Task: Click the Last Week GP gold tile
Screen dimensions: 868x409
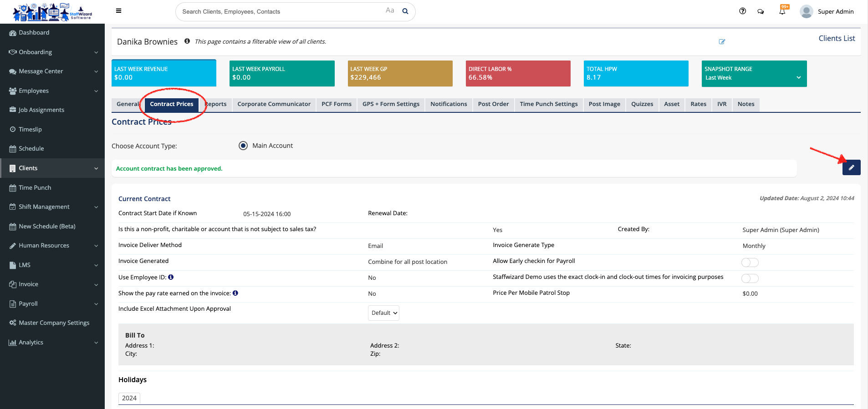Action: (400, 73)
